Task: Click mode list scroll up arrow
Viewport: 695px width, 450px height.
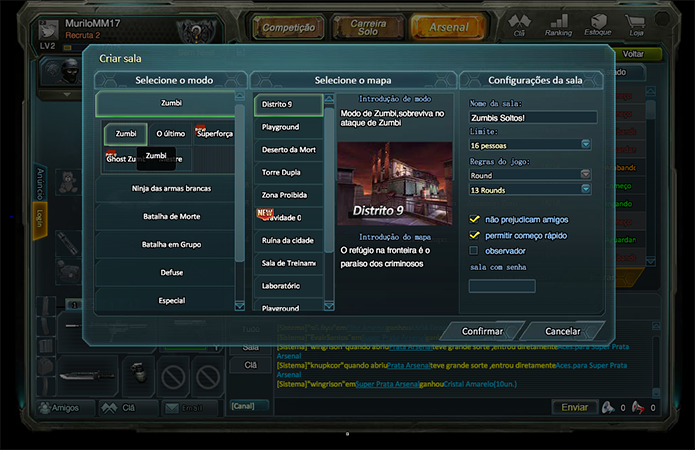Action: (x=240, y=96)
